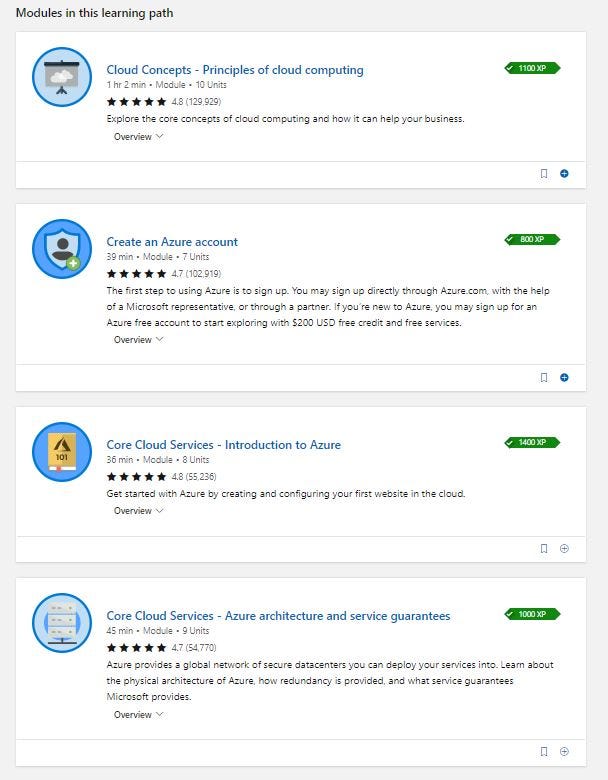The width and height of the screenshot is (608, 780).
Task: Bookmark the Cloud Concepts module
Action: [x=544, y=174]
